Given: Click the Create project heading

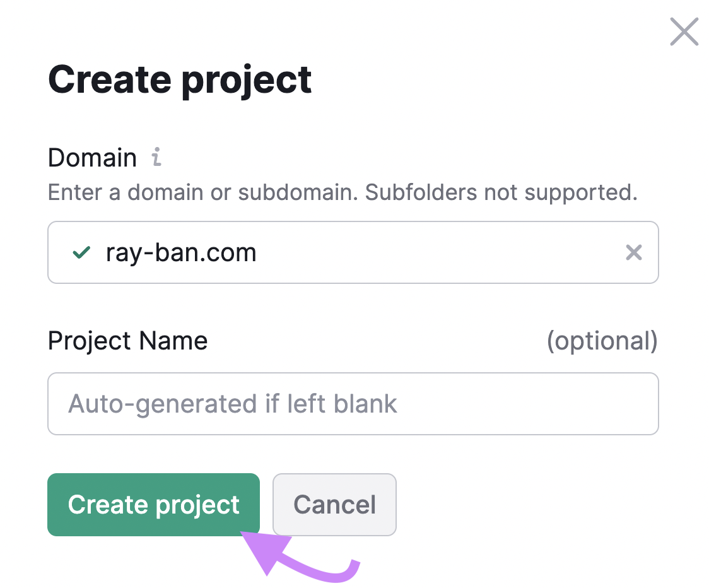Looking at the screenshot, I should 179,79.
